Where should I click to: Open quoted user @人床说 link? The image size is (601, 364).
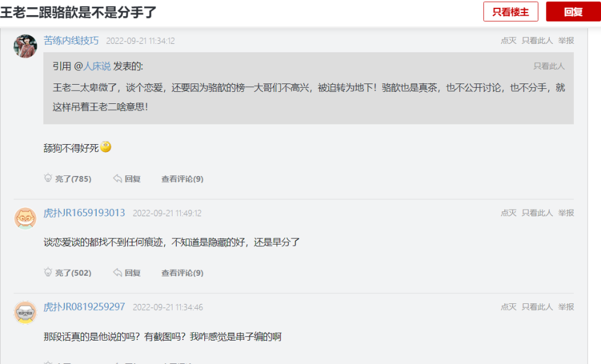[x=97, y=66]
